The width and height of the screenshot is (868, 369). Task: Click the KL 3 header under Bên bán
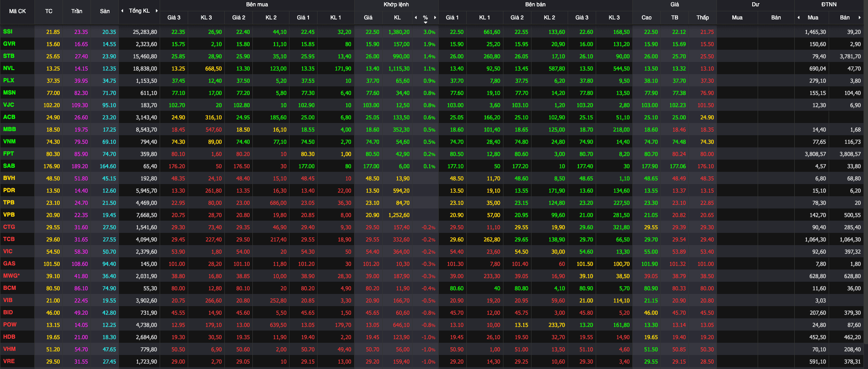(614, 18)
